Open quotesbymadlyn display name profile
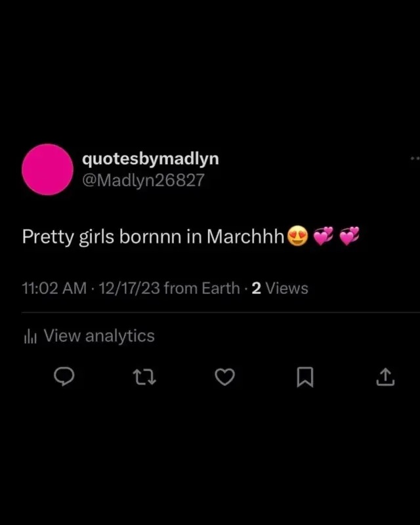This screenshot has width=420, height=525. 150,159
